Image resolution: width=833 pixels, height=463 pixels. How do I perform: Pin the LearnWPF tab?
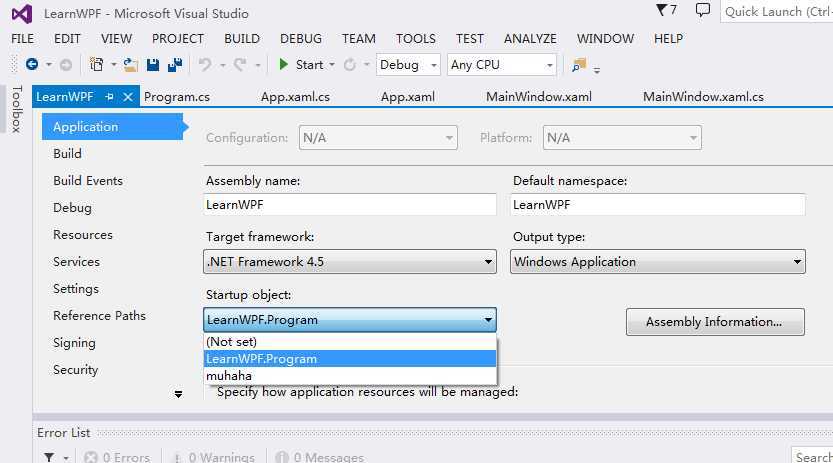pos(110,97)
